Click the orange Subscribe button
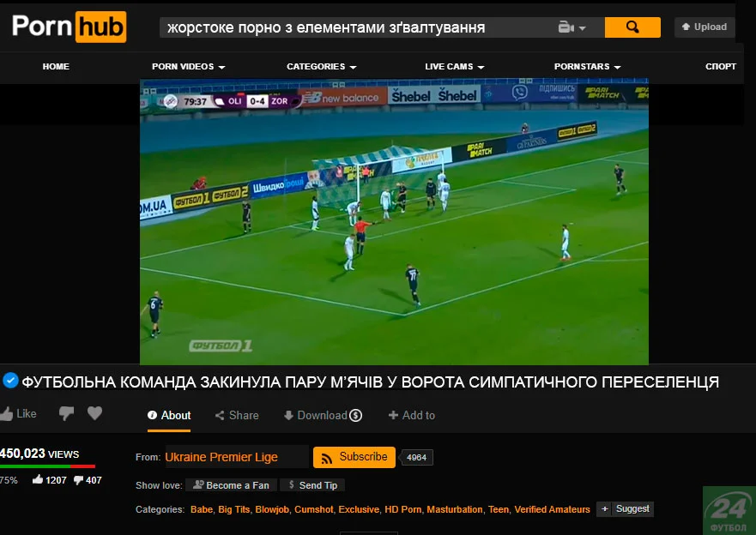The image size is (756, 535). click(x=354, y=457)
